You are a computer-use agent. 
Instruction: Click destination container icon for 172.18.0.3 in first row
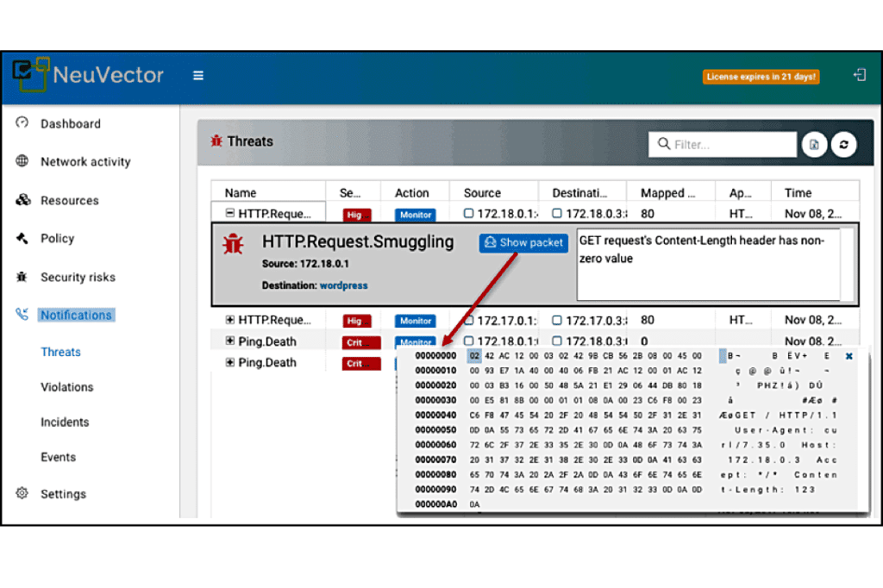(557, 214)
